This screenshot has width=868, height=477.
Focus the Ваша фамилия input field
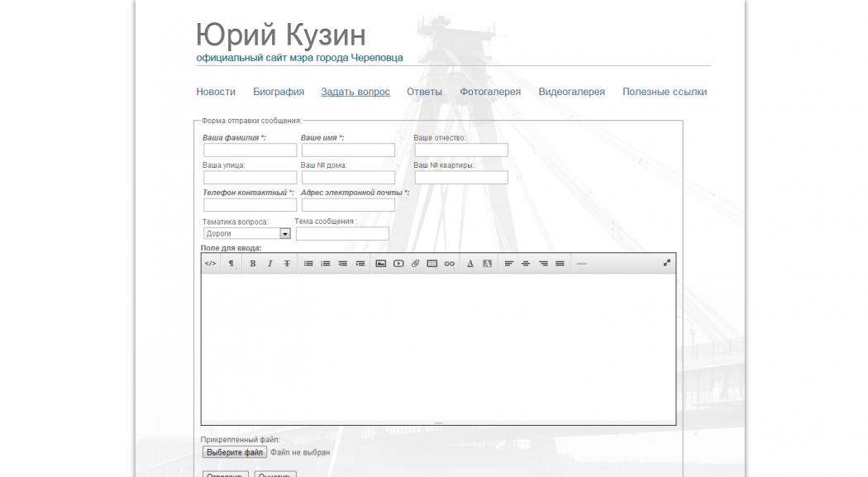pyautogui.click(x=250, y=150)
